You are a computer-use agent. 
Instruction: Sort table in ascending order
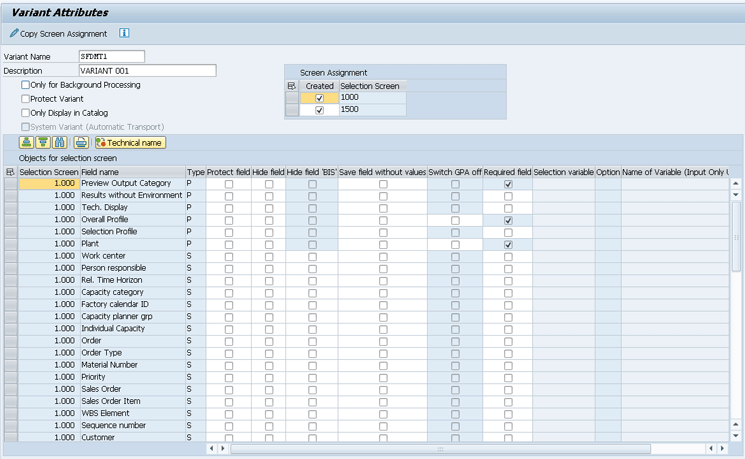(x=27, y=143)
